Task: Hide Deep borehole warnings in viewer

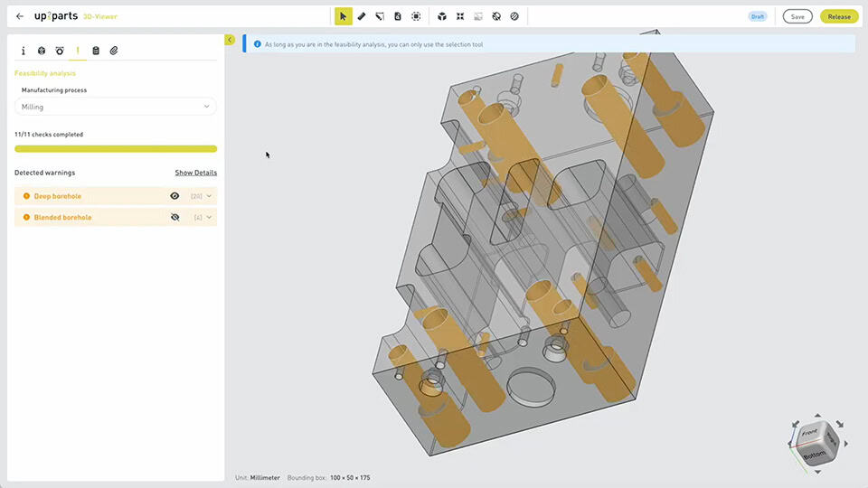Action: [175, 196]
